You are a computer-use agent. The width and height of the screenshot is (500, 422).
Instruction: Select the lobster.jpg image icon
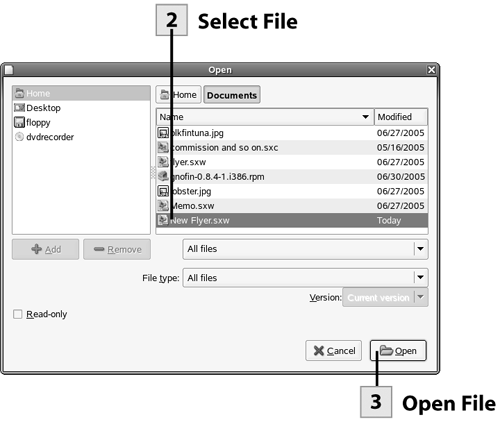tap(163, 191)
